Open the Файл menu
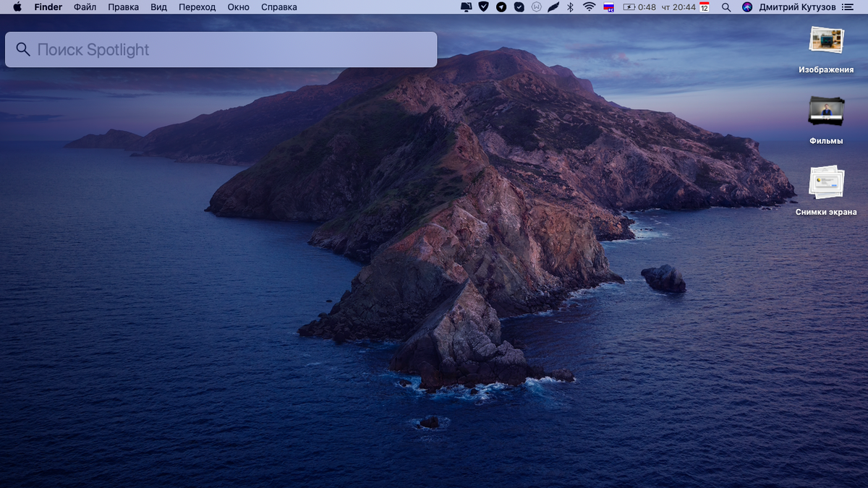This screenshot has width=868, height=488. click(x=85, y=7)
